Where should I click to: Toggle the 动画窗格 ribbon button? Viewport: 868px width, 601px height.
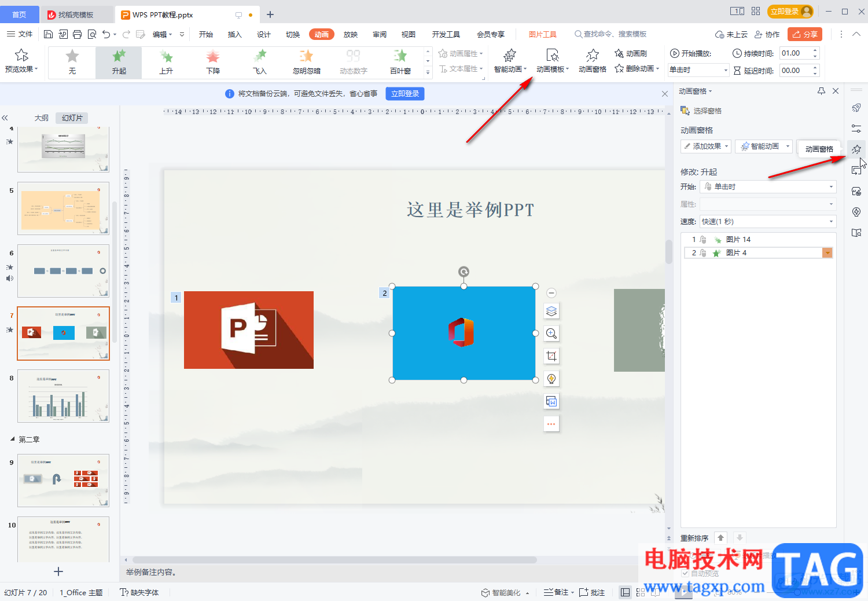pos(593,61)
